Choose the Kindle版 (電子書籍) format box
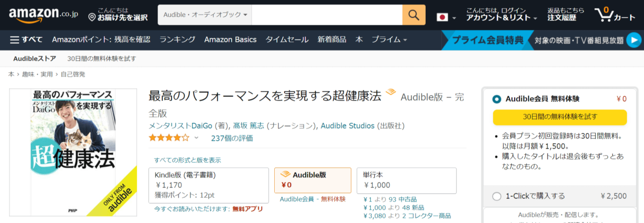644x223 pixels. pos(209,185)
